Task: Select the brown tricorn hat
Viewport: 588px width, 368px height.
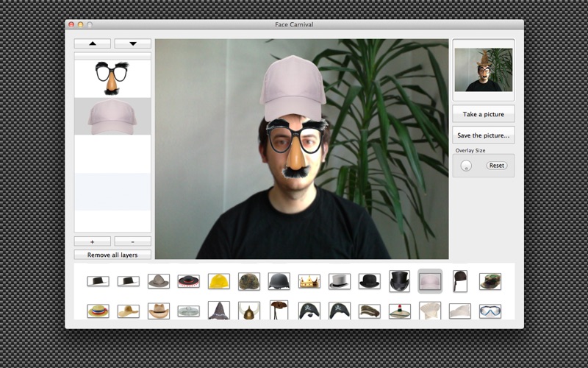Action: (x=279, y=310)
